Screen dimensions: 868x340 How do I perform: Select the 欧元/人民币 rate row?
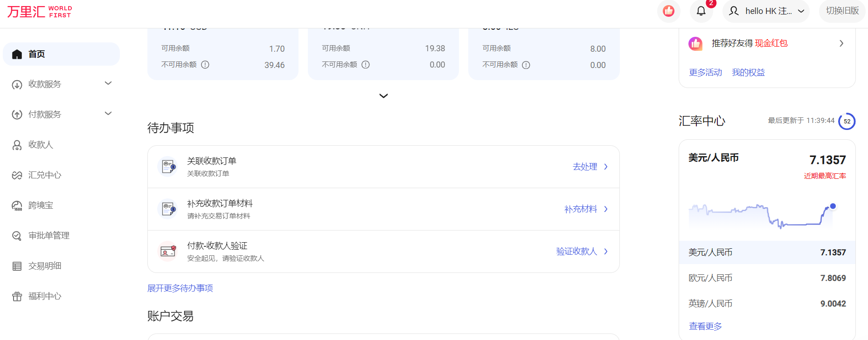pos(767,278)
